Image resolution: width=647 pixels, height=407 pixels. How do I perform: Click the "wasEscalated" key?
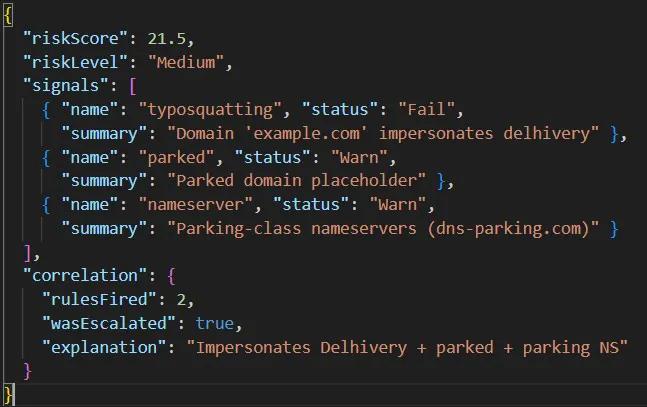[x=109, y=323]
